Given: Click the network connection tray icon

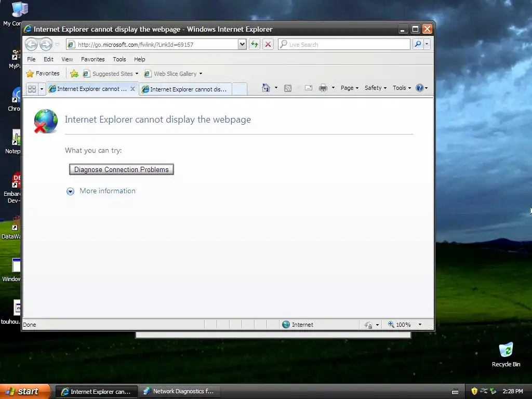Looking at the screenshot, I should click(x=484, y=391).
